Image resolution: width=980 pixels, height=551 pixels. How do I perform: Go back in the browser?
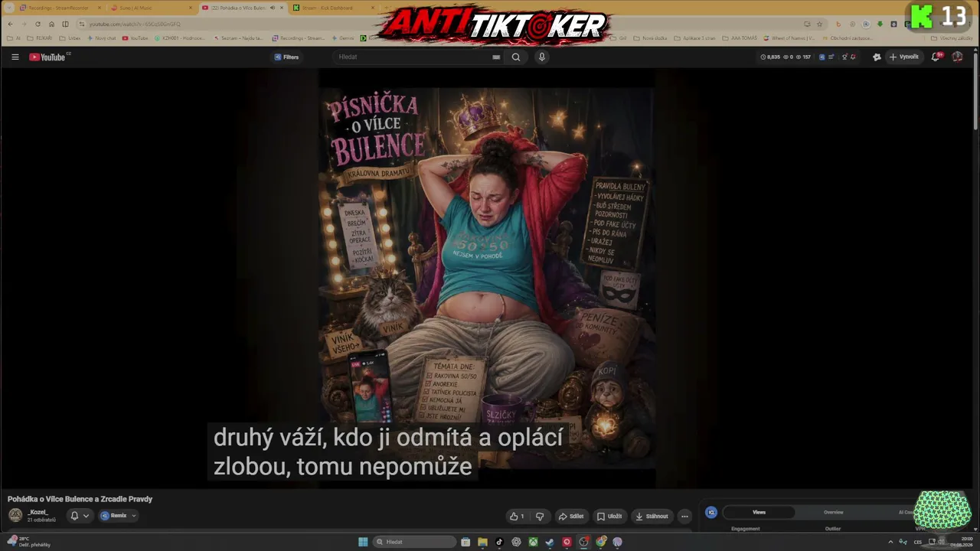(10, 24)
